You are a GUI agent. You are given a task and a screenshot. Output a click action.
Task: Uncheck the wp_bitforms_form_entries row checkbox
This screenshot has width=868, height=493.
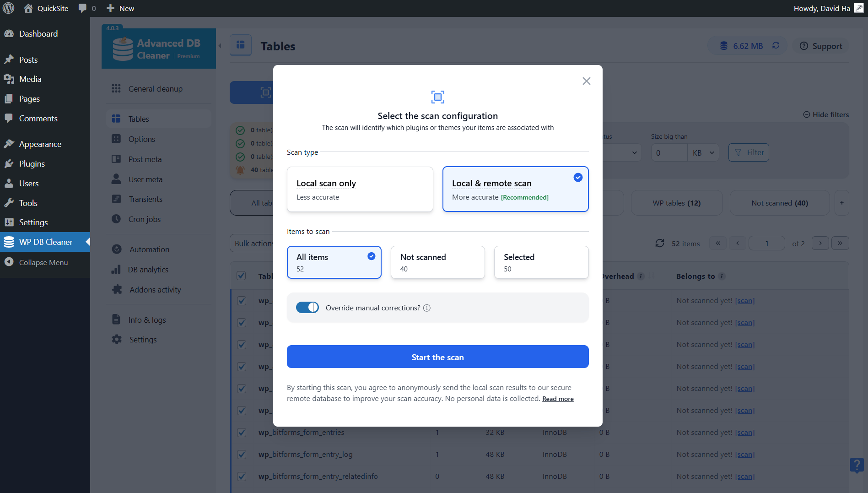click(242, 432)
